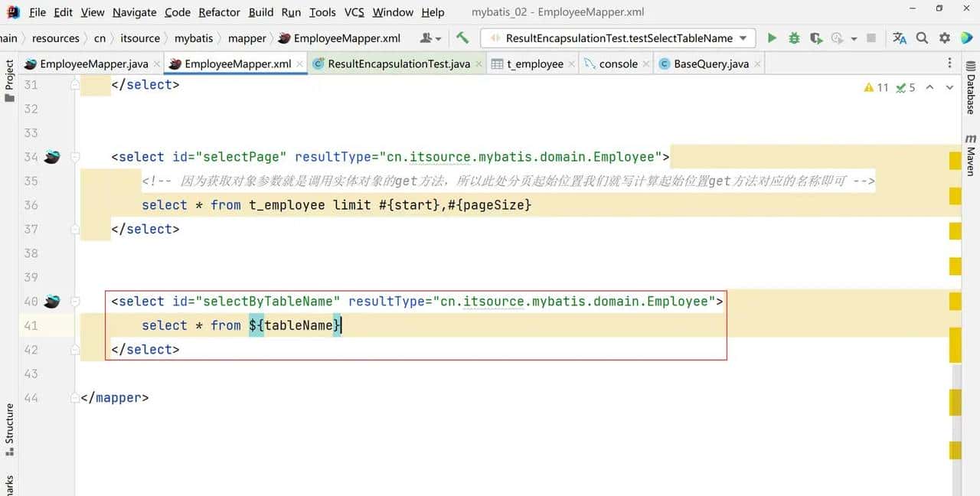Click MyBatis gutter icon on line 34
Screen dimensions: 980x496
(52, 157)
